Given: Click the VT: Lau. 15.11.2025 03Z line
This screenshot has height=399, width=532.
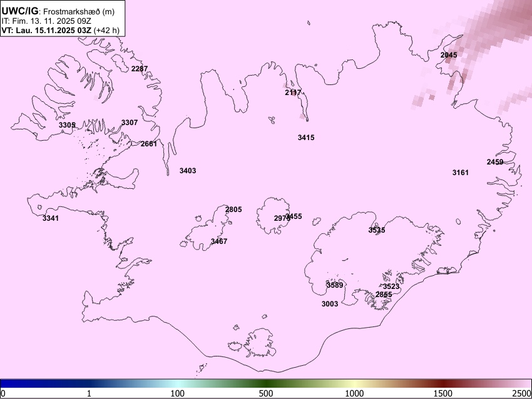Looking at the screenshot, I should pos(60,30).
